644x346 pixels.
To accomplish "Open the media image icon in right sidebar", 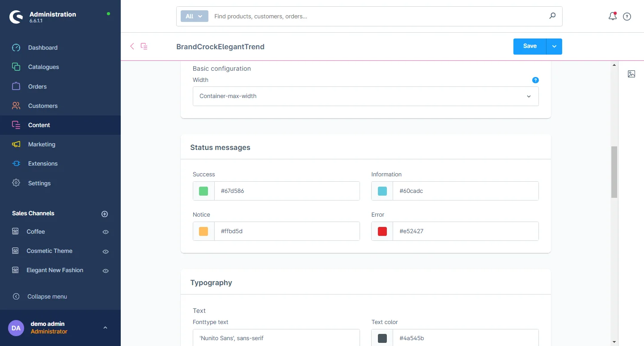I will (x=631, y=74).
